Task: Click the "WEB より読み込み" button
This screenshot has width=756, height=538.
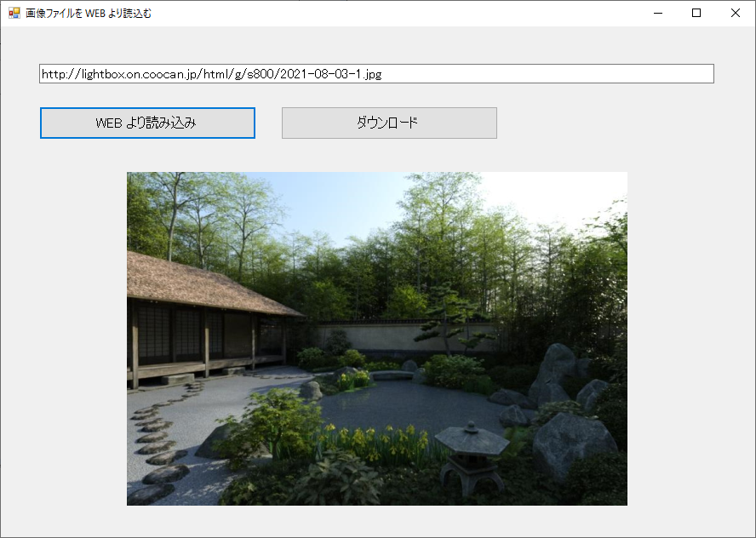Action: point(146,123)
